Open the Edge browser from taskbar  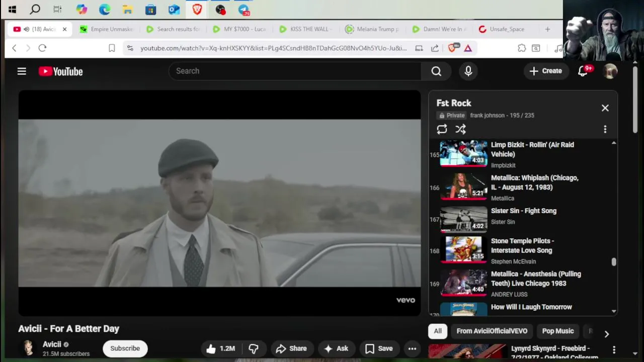[105, 9]
